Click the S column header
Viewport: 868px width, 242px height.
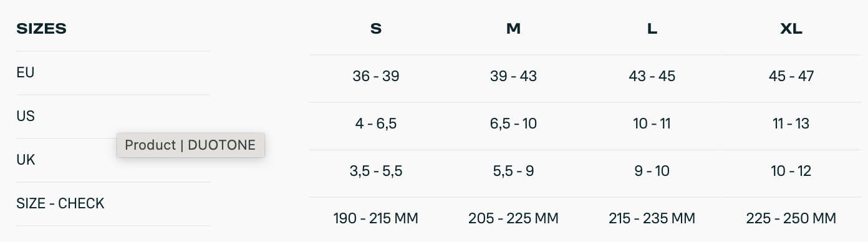point(376,29)
